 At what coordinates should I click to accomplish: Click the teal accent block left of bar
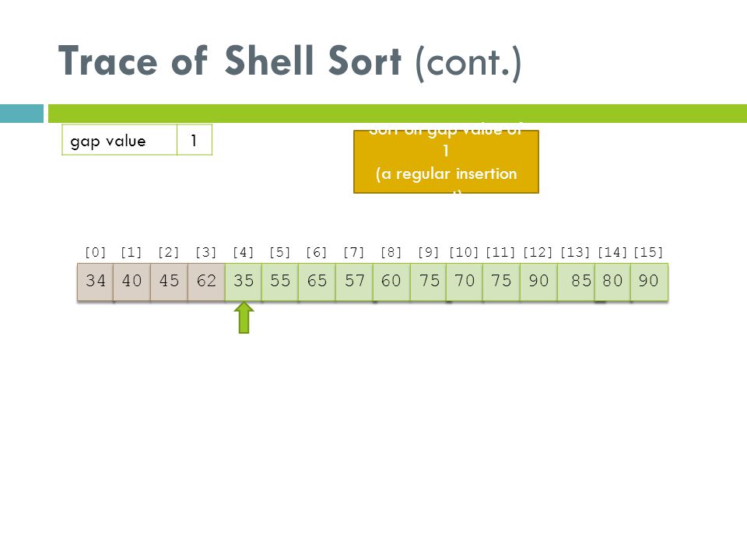(22, 114)
